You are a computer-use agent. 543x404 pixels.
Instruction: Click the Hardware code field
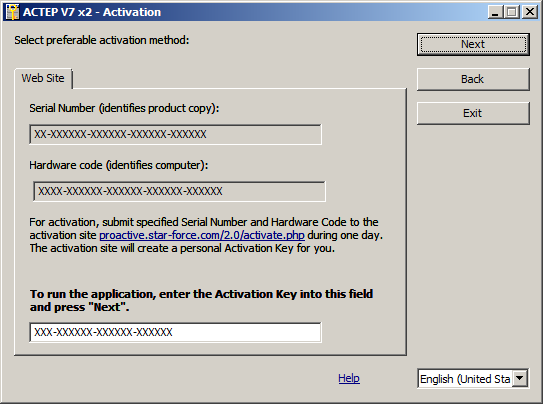point(179,191)
